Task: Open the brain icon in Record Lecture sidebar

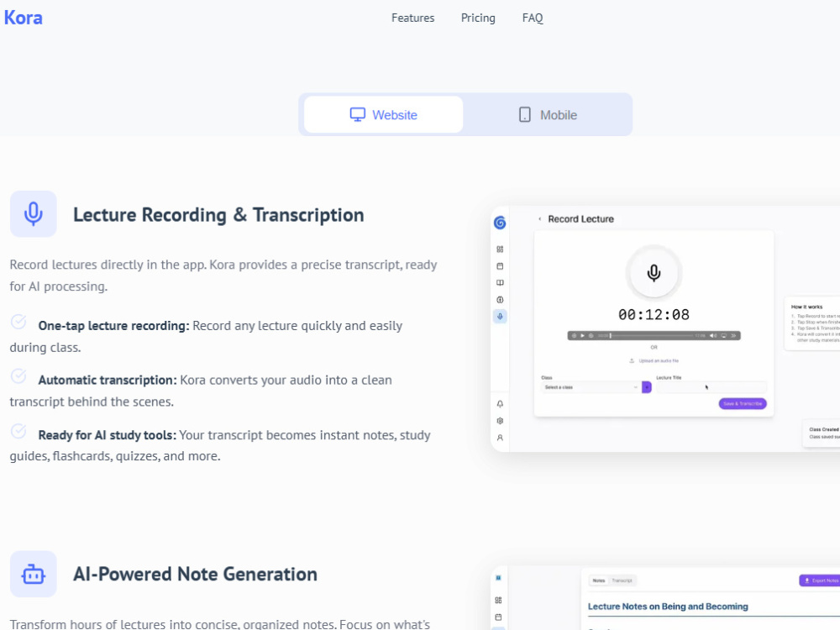Action: click(500, 300)
